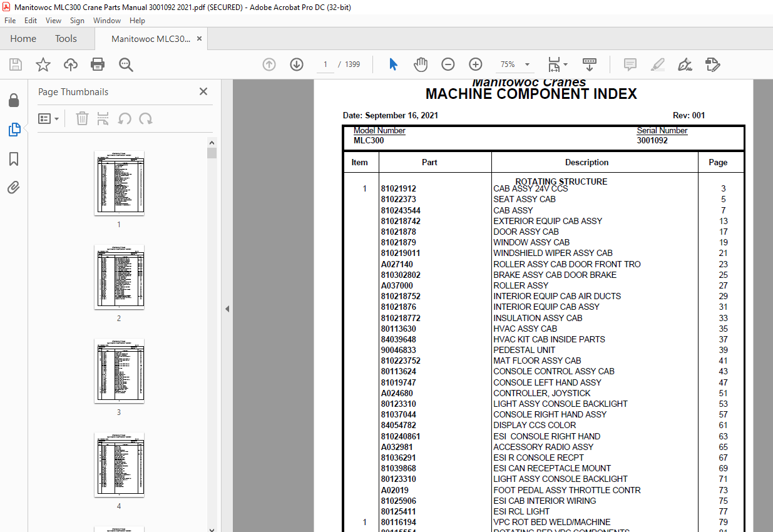
Task: Click WINDSHIELD WIPER ASSY CAB text
Action: click(x=553, y=253)
